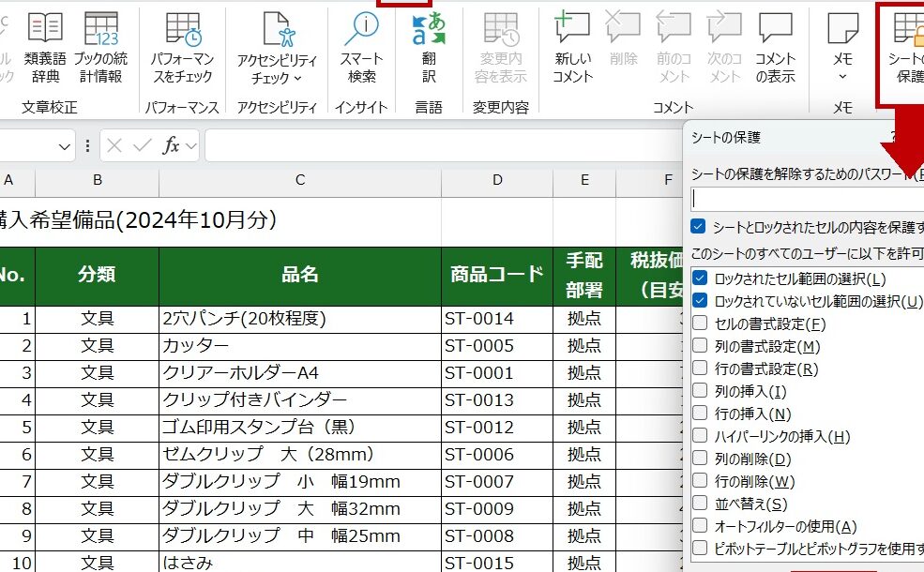Select the クリアーホルダーA4 cell

pos(300,373)
